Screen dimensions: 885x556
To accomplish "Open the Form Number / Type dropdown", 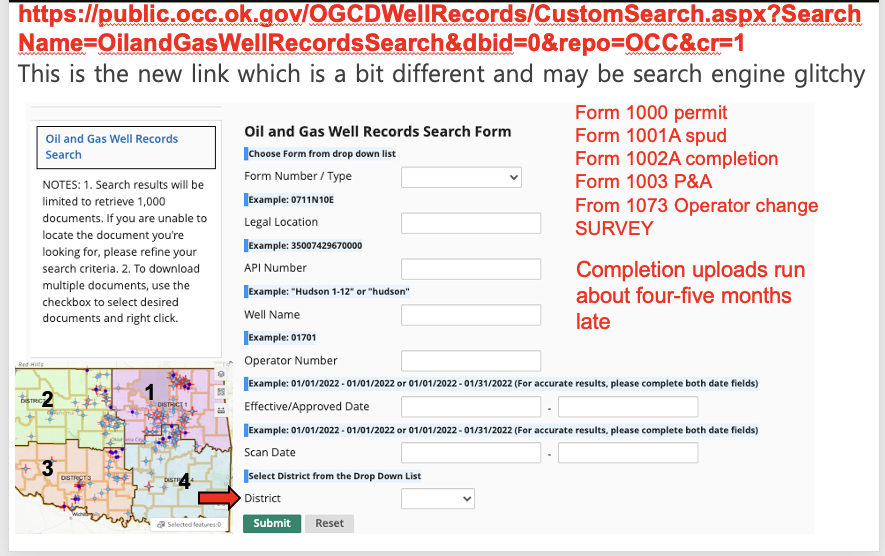I will coord(461,177).
